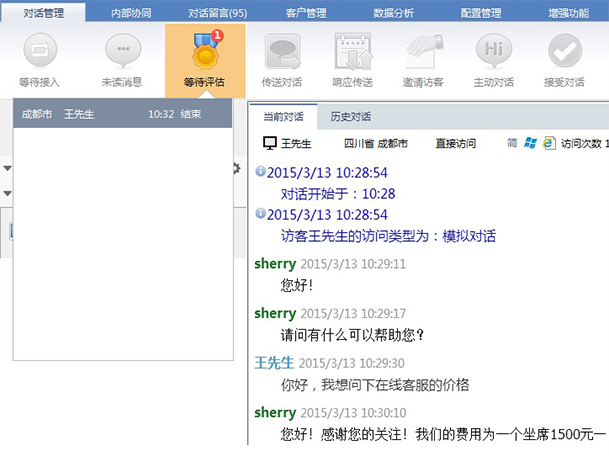Switch to the 历史对话 tab
Image resolution: width=609 pixels, height=456 pixels.
[x=351, y=116]
